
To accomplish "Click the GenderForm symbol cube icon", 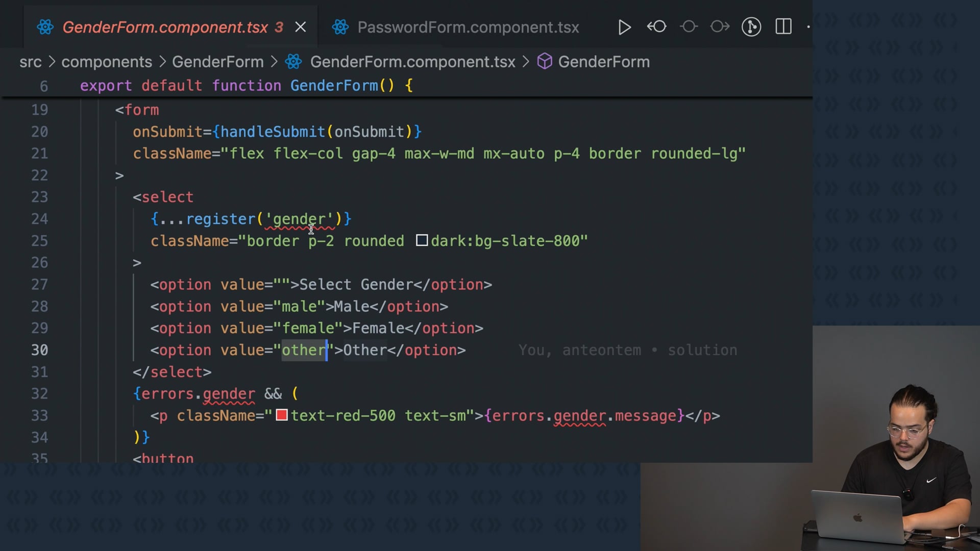I will (x=545, y=62).
